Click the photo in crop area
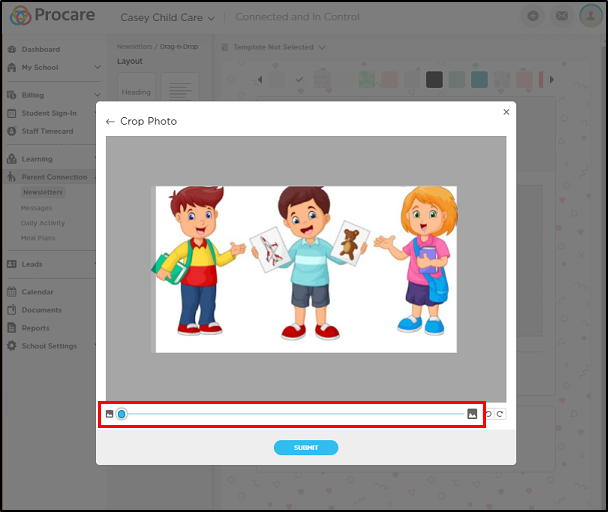The image size is (608, 512). 306,269
